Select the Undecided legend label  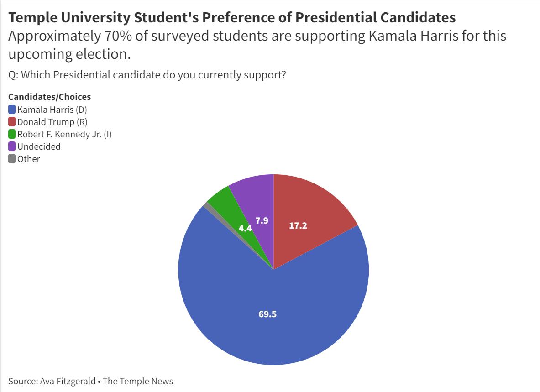(x=39, y=146)
